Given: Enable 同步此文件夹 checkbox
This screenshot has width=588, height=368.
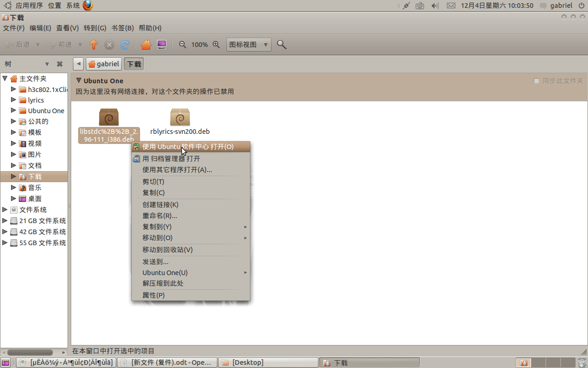Looking at the screenshot, I should tap(536, 81).
